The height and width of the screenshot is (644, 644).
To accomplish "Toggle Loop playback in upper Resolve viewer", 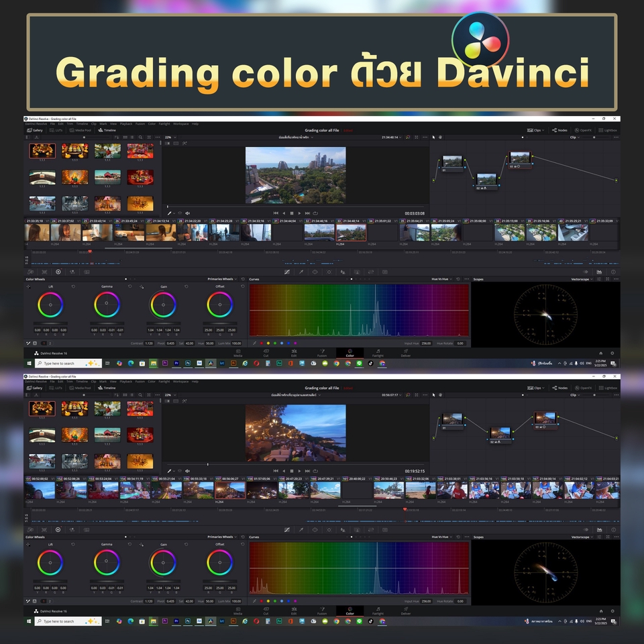I will (315, 213).
